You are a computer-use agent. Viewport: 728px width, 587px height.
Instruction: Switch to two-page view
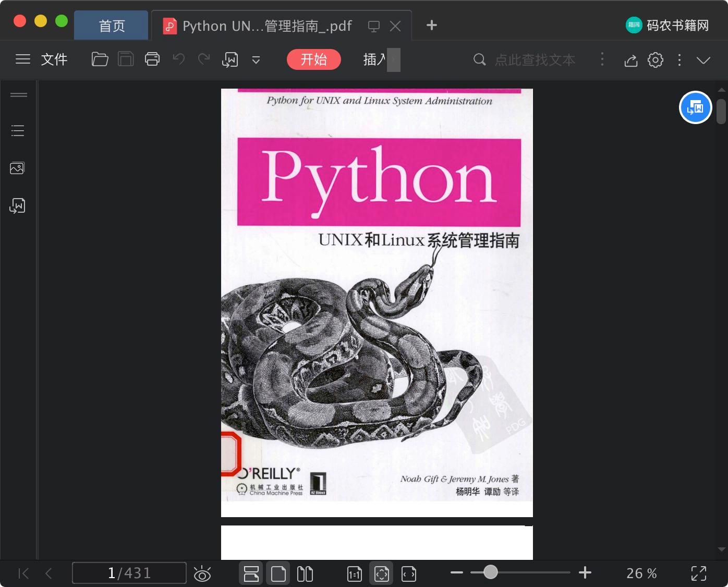(x=305, y=573)
